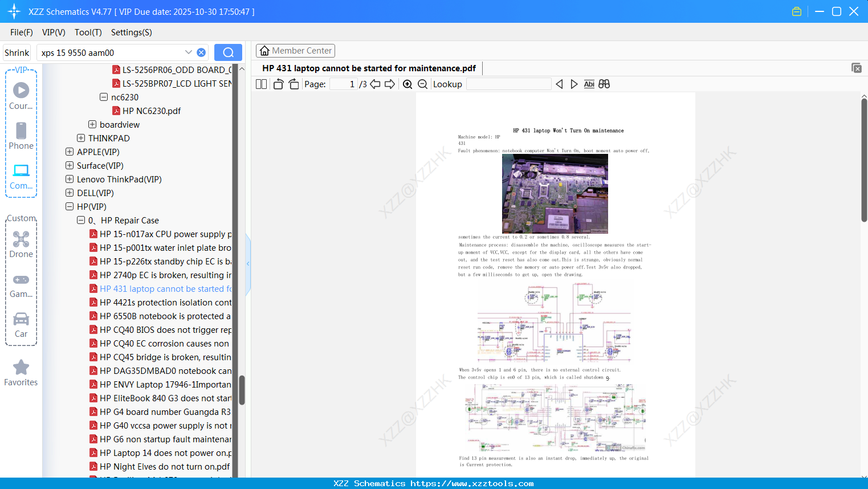Find previous lookup match
This screenshot has height=489, width=868.
coord(559,84)
